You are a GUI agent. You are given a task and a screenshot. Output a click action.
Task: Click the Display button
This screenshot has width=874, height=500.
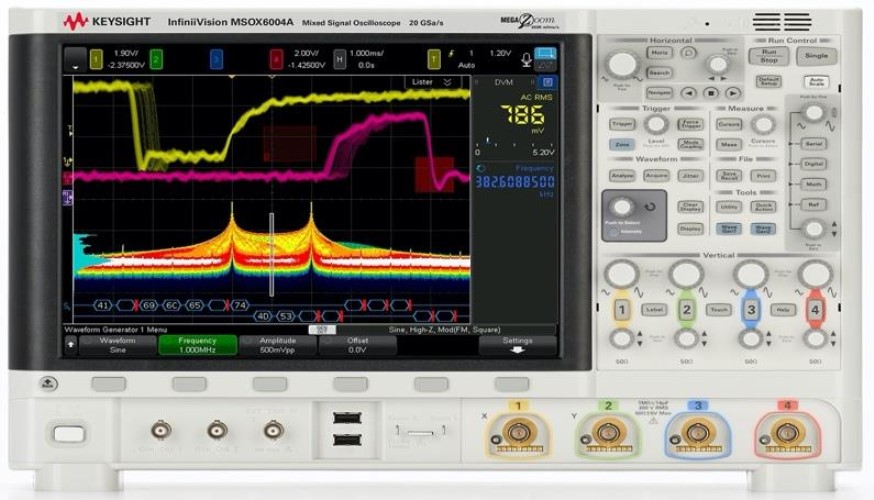[x=690, y=229]
